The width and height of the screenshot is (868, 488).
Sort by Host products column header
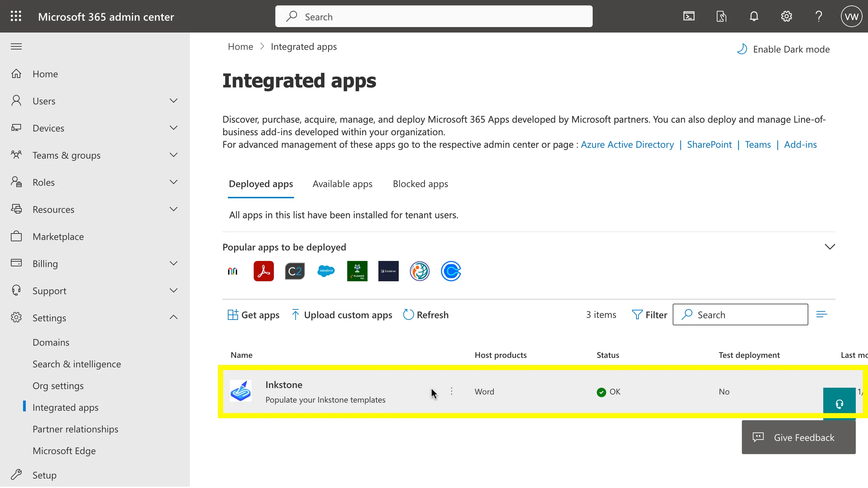pos(500,355)
